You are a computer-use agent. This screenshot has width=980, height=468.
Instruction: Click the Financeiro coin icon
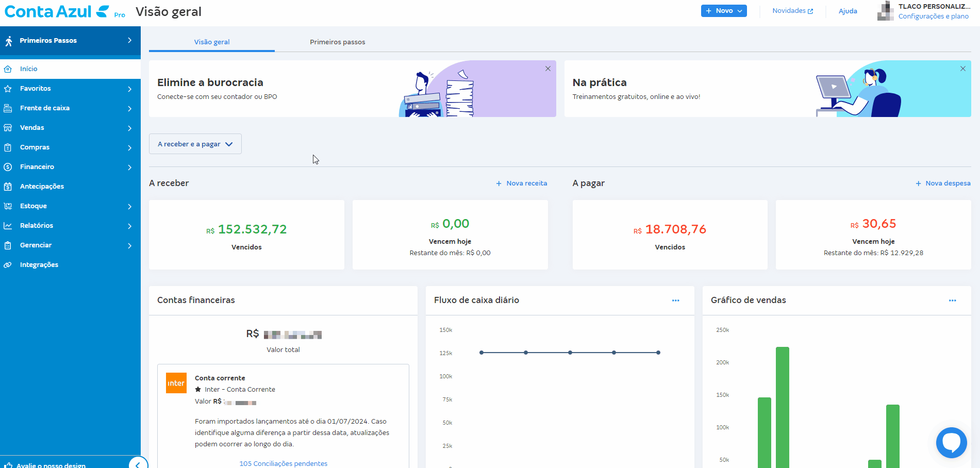[x=8, y=167]
